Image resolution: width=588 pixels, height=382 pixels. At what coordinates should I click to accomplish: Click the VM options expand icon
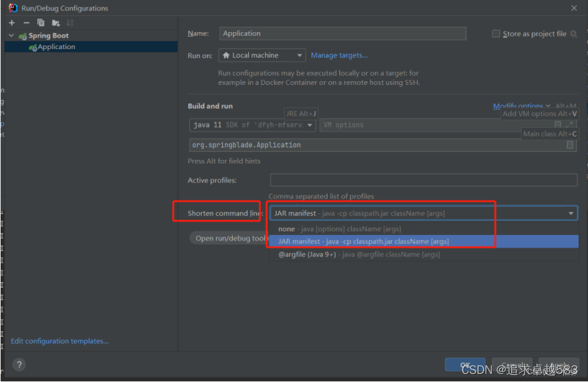pyautogui.click(x=568, y=124)
